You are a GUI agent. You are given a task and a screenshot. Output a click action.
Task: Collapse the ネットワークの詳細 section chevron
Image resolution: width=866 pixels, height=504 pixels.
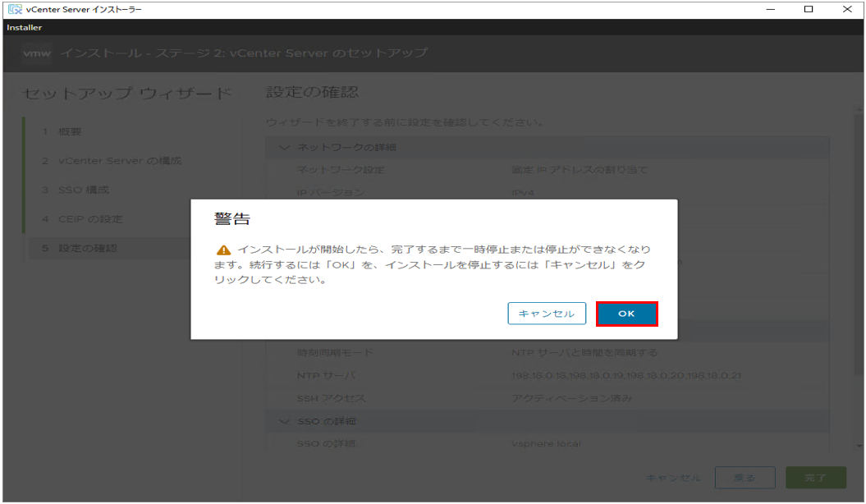[285, 148]
